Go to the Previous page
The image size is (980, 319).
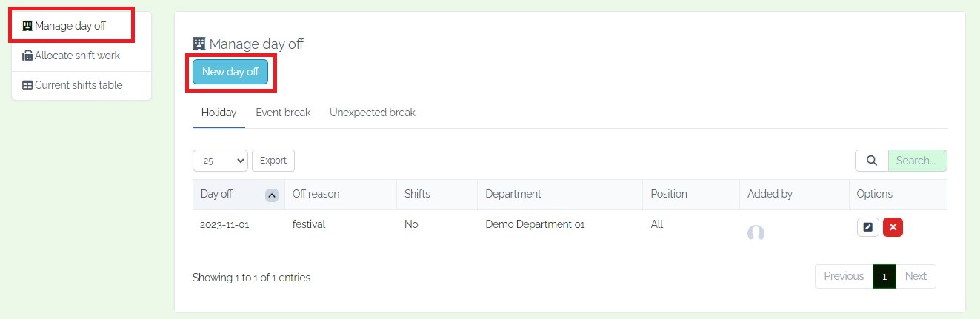click(844, 276)
